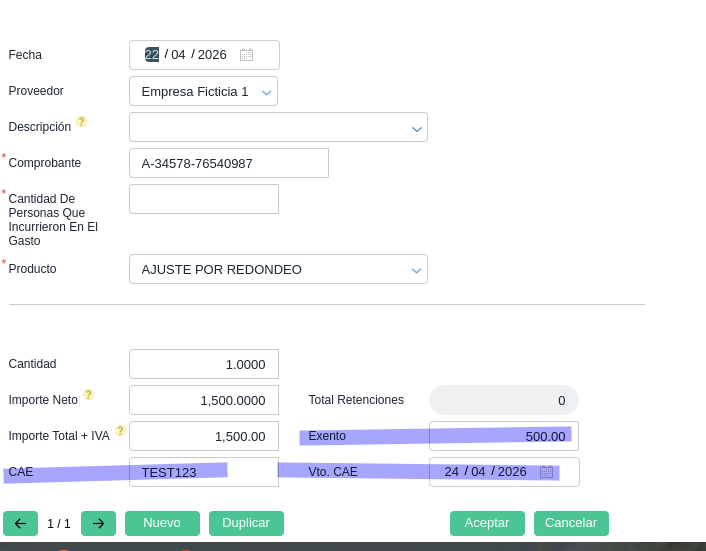This screenshot has width=706, height=551.
Task: Open the Vto. CAE calendar icon
Action: click(x=546, y=472)
